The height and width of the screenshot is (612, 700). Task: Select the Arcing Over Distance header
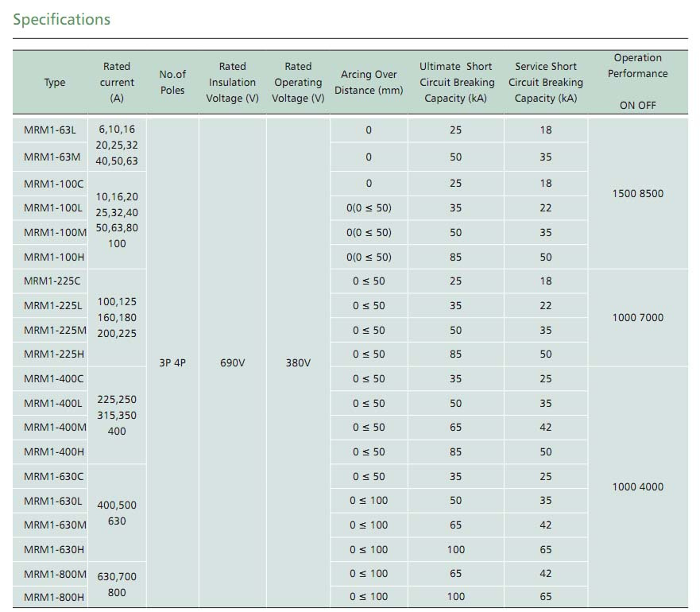coord(369,82)
